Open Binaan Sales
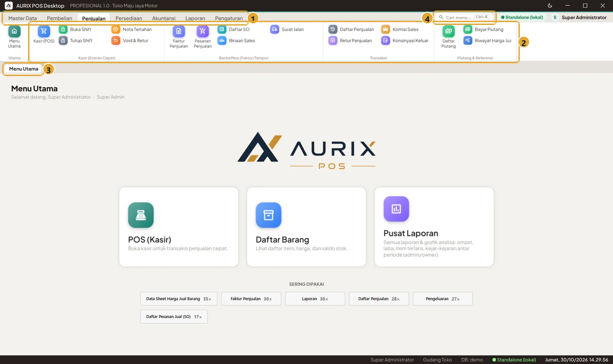Screen dimensions: 613x364 coord(236,40)
